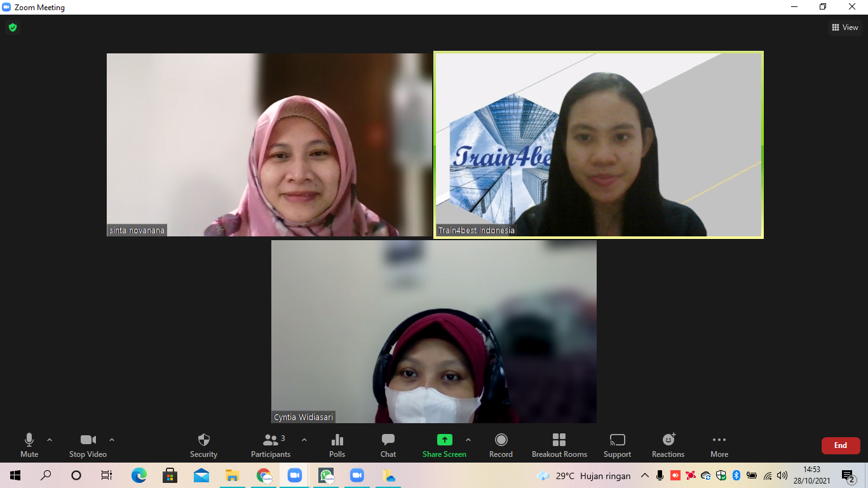Open Breakout Rooms
Image resolution: width=868 pixels, height=488 pixels.
click(x=559, y=445)
